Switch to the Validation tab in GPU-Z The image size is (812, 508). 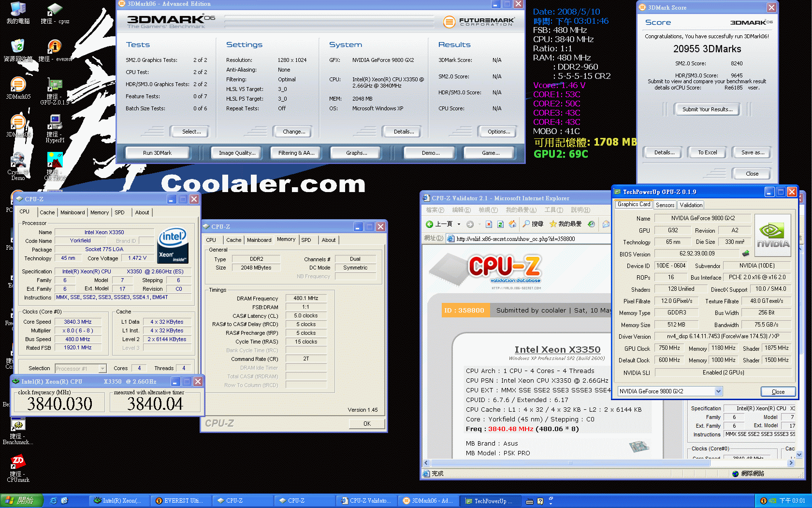pos(691,205)
